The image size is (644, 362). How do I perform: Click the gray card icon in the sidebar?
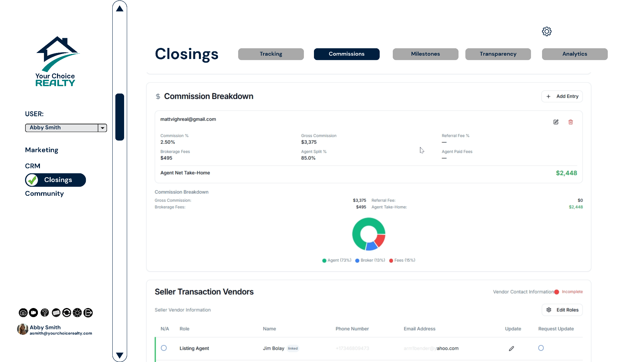(x=56, y=313)
